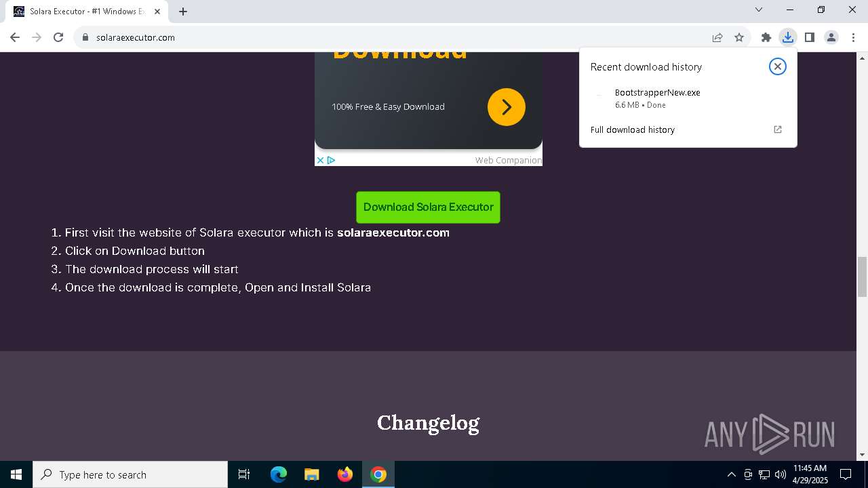View site information via the padlock icon

[x=85, y=37]
